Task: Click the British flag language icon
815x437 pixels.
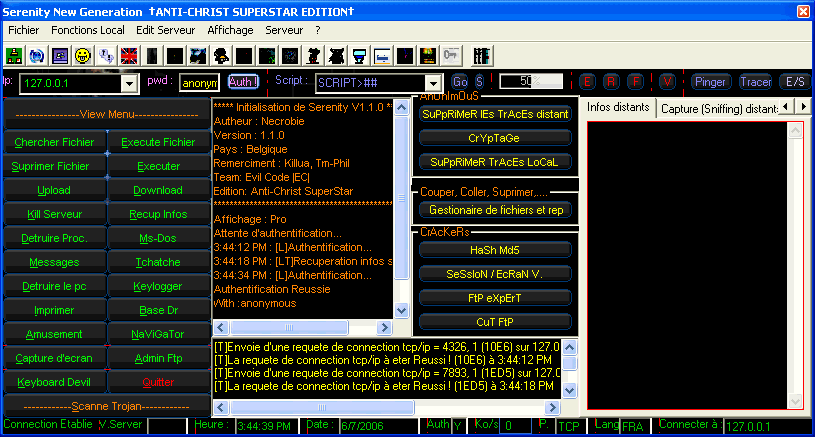Action: pyautogui.click(x=129, y=54)
